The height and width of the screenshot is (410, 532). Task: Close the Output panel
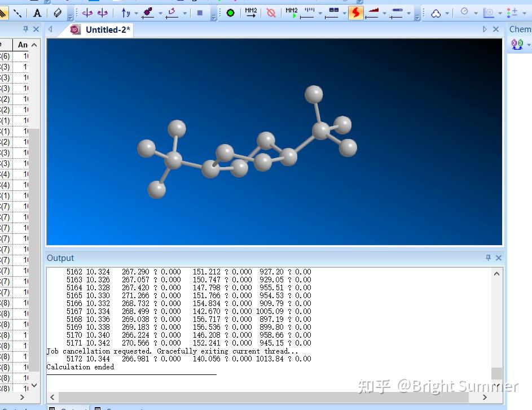coord(499,258)
